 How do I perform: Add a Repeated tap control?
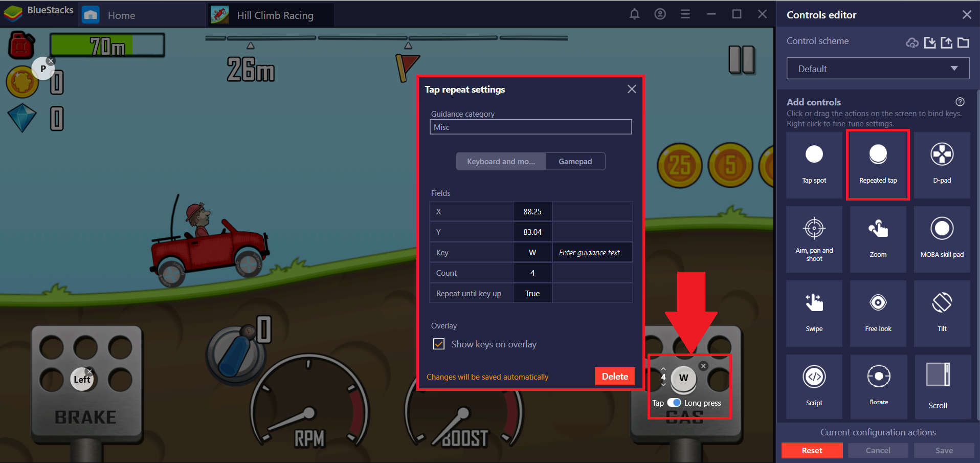(x=878, y=165)
